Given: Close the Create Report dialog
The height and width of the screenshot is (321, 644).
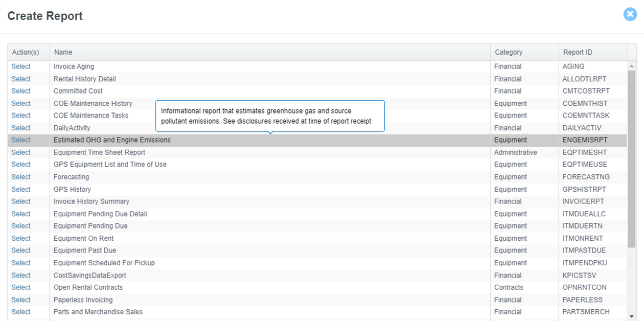Looking at the screenshot, I should click(630, 14).
